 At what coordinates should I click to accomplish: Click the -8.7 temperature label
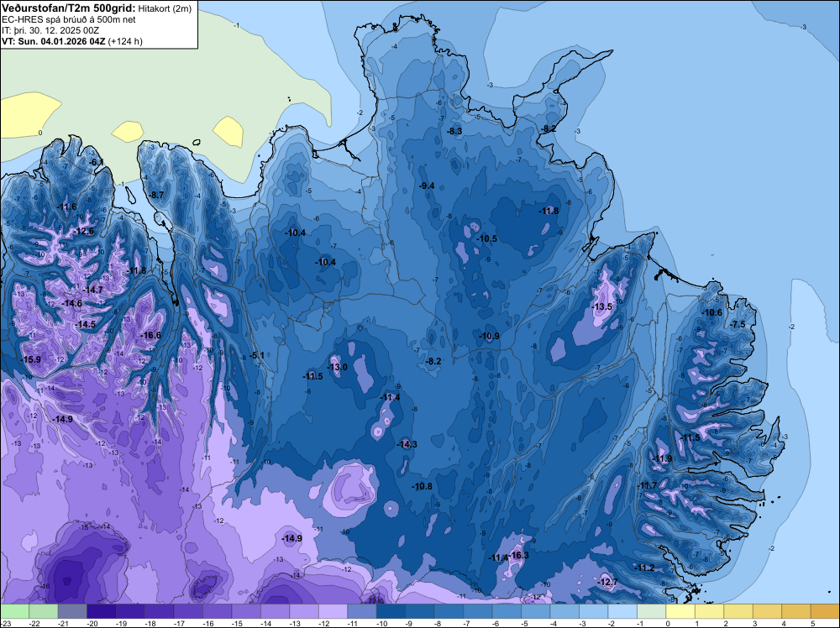(x=157, y=195)
